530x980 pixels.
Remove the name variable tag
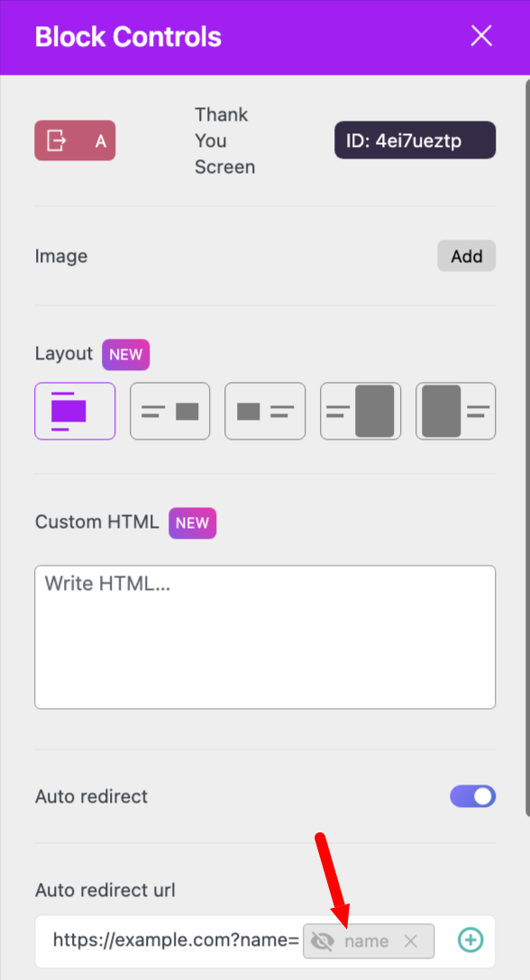[x=410, y=940]
